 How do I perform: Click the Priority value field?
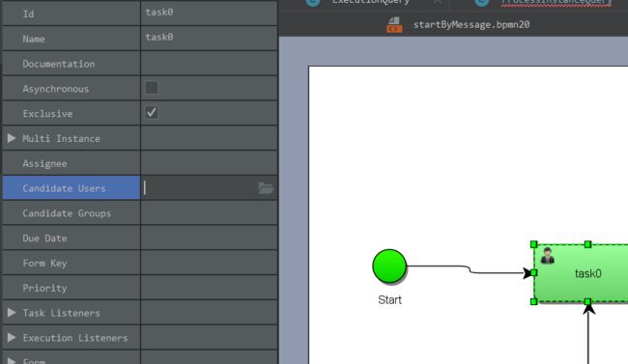209,288
